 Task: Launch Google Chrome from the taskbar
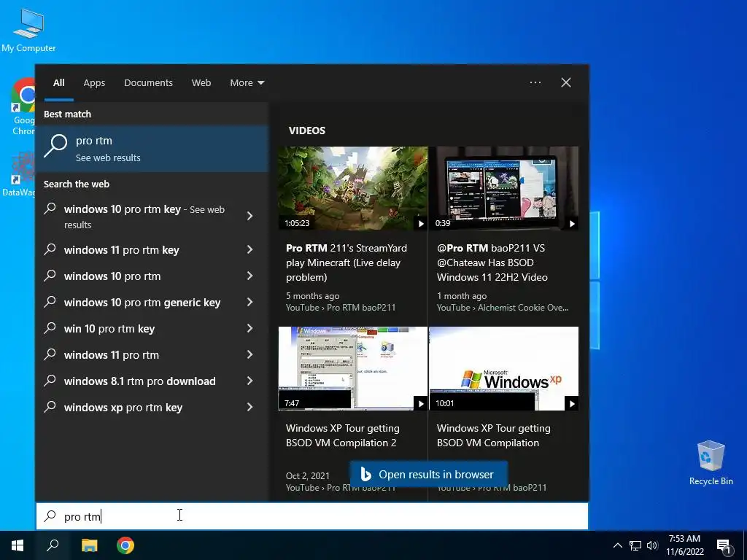point(125,545)
